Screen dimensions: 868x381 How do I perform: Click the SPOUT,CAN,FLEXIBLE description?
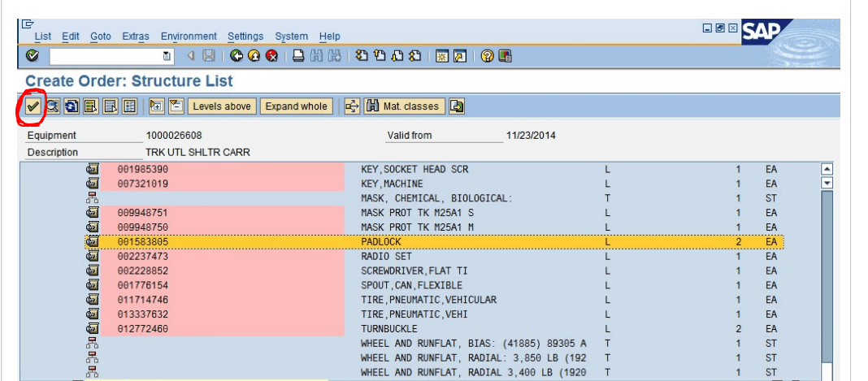point(411,285)
